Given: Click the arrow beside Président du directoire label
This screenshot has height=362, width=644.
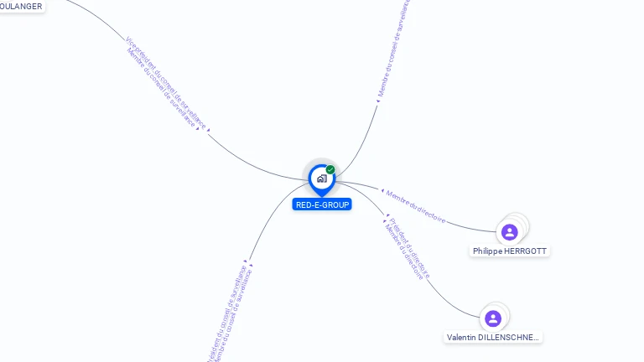Looking at the screenshot, I should tap(386, 217).
